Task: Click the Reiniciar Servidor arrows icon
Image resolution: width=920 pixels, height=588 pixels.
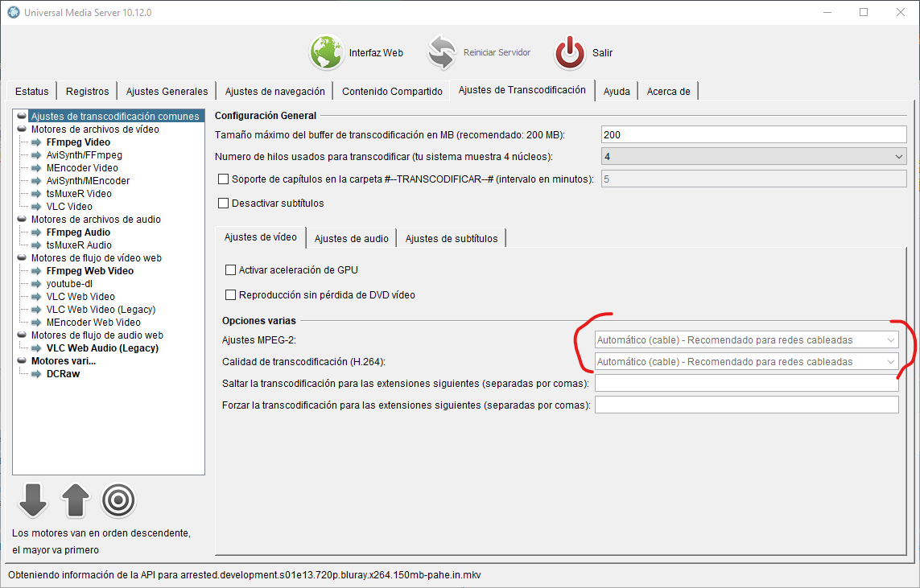Action: click(441, 52)
